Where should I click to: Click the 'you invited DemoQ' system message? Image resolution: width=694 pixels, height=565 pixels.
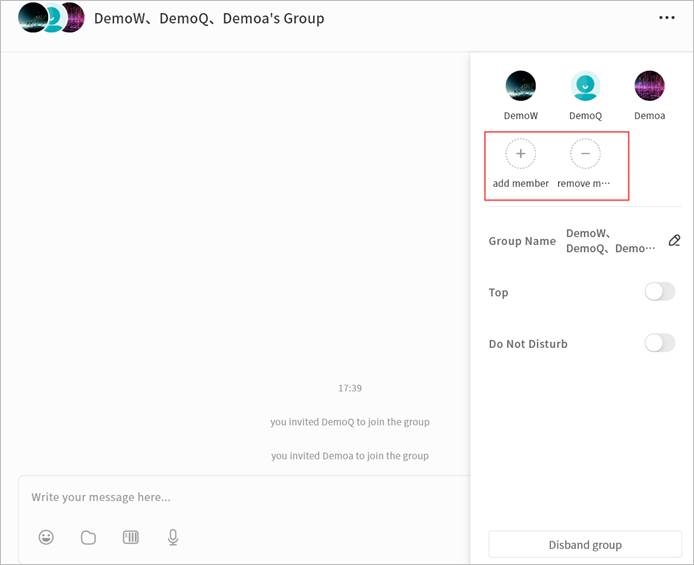(349, 422)
